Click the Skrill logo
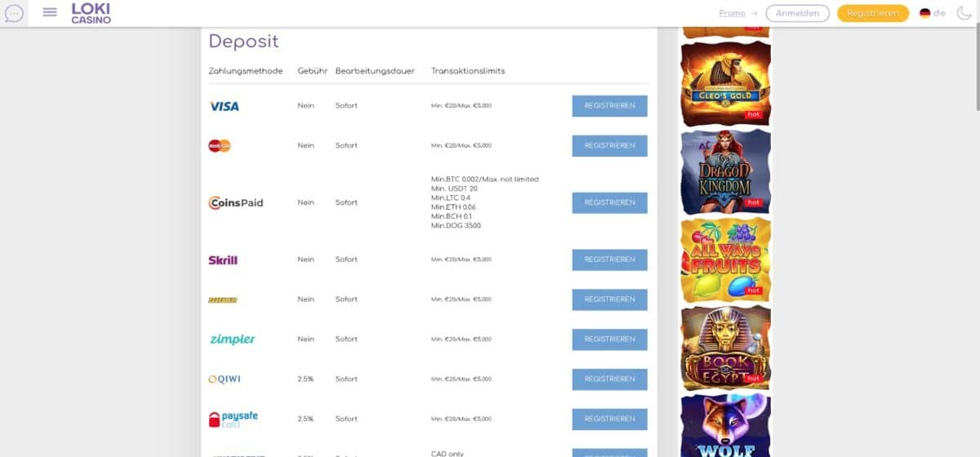Screen dimensions: 980x457 pyautogui.click(x=223, y=260)
